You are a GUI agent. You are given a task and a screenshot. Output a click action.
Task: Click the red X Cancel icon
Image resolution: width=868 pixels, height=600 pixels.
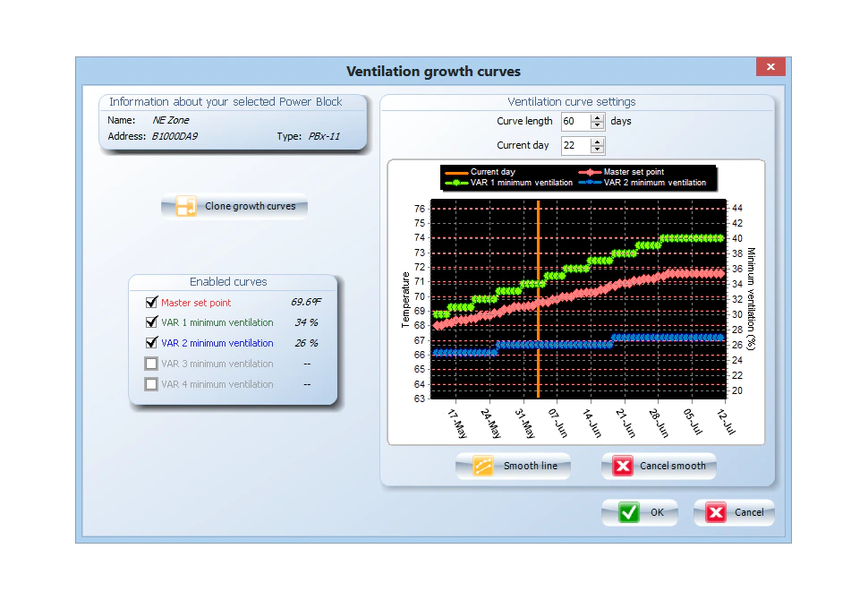[716, 512]
